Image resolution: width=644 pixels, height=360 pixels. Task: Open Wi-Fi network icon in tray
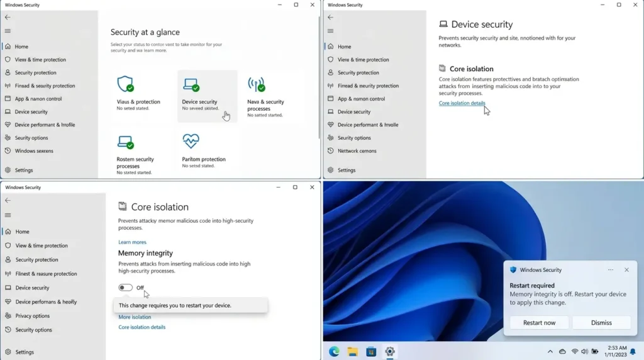pos(575,351)
